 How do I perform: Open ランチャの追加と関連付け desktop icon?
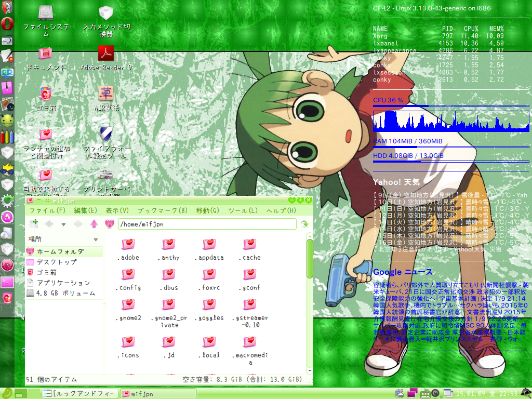pyautogui.click(x=46, y=143)
